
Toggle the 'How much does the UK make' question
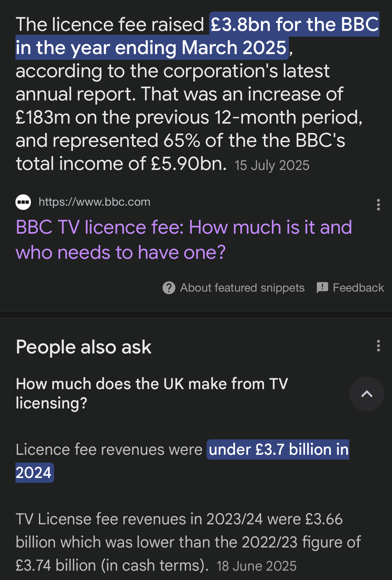click(152, 393)
